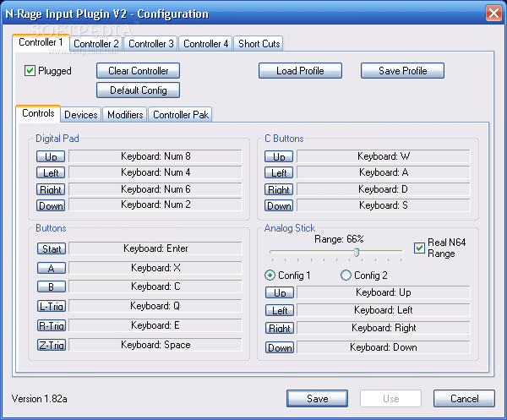Click the 'Keyboard: Down' field
The width and height of the screenshot is (507, 420).
[x=384, y=347]
